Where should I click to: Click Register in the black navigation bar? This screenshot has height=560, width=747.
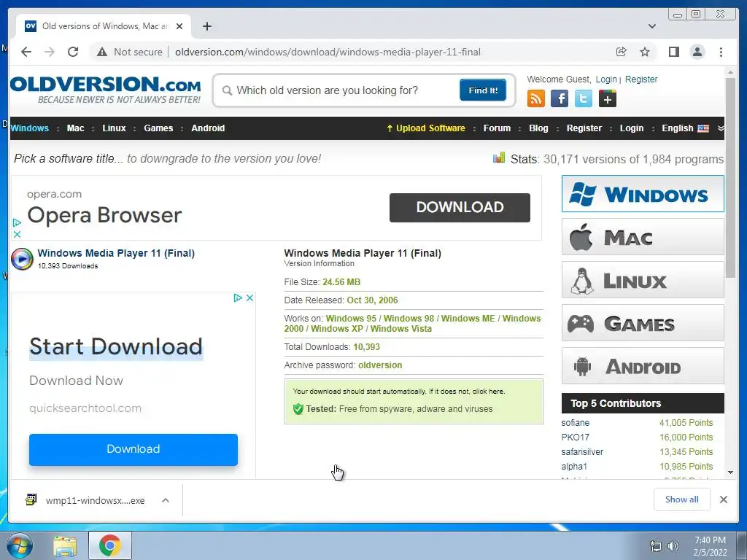click(x=584, y=128)
